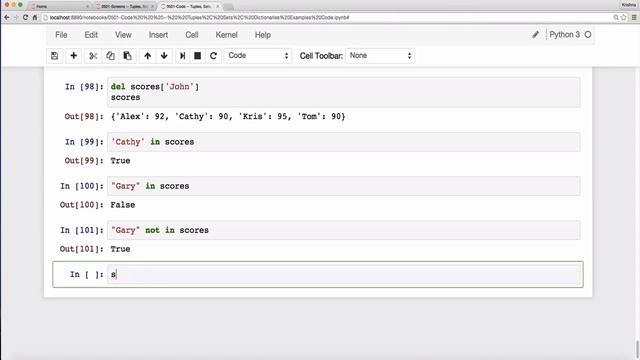The image size is (640, 360).
Task: Reload the page in the browser
Action: point(25,17)
